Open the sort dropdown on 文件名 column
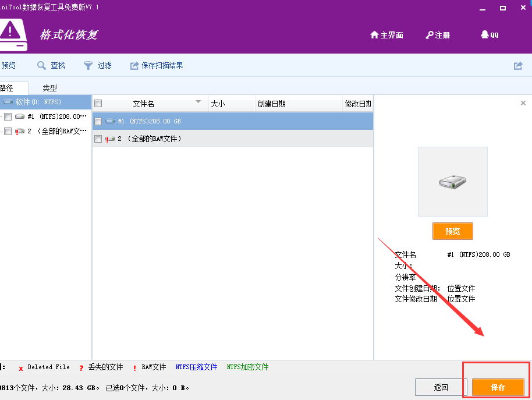Image resolution: width=532 pixels, height=400 pixels. 198,102
